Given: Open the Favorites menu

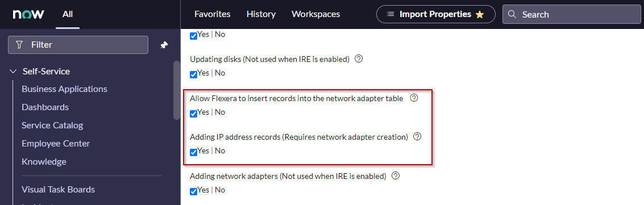Looking at the screenshot, I should [x=213, y=14].
